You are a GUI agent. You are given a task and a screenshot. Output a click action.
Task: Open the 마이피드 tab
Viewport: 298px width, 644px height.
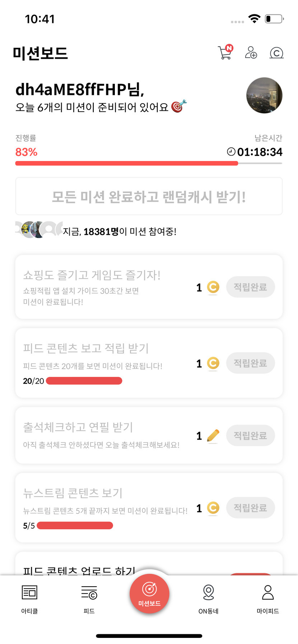pos(268,598)
